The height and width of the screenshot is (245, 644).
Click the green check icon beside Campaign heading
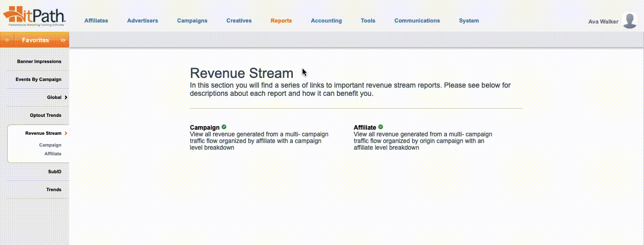click(224, 127)
